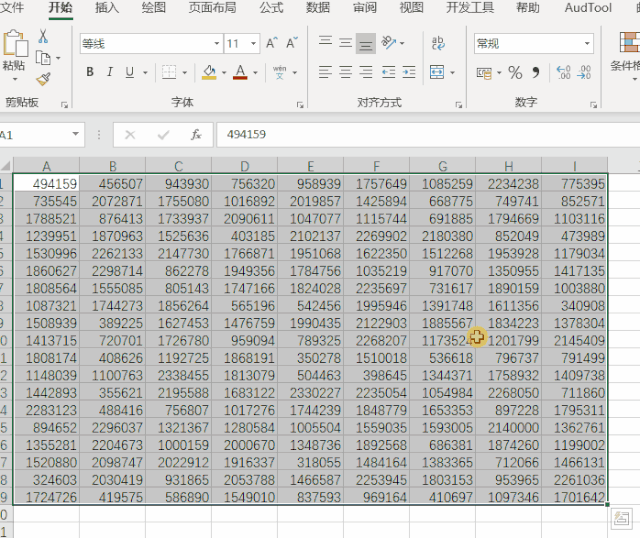Click the Paste clipboard icon

click(16, 42)
